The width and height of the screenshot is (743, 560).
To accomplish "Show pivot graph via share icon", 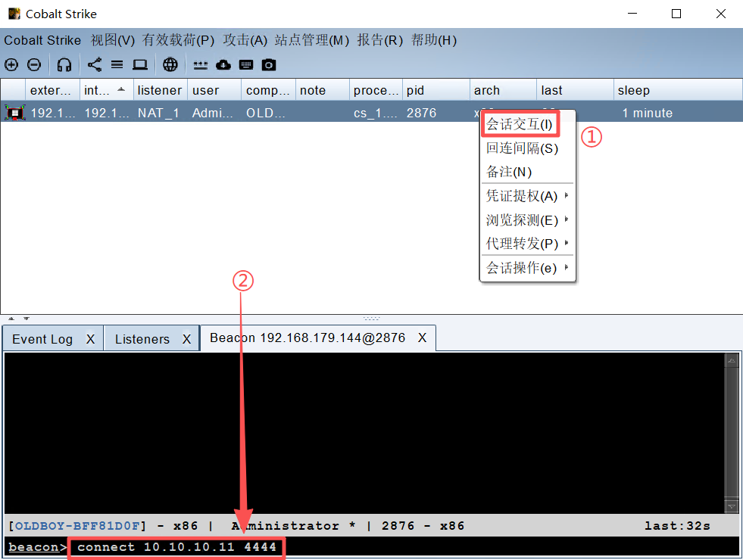I will point(95,64).
